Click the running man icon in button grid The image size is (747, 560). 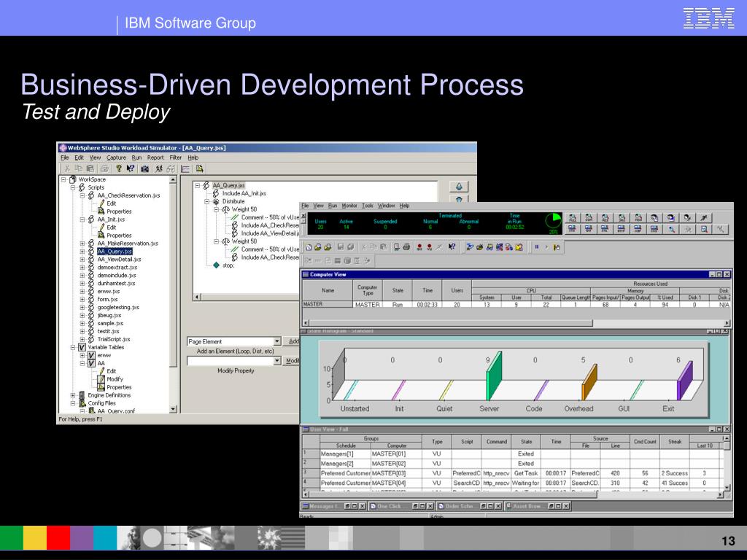tap(704, 217)
